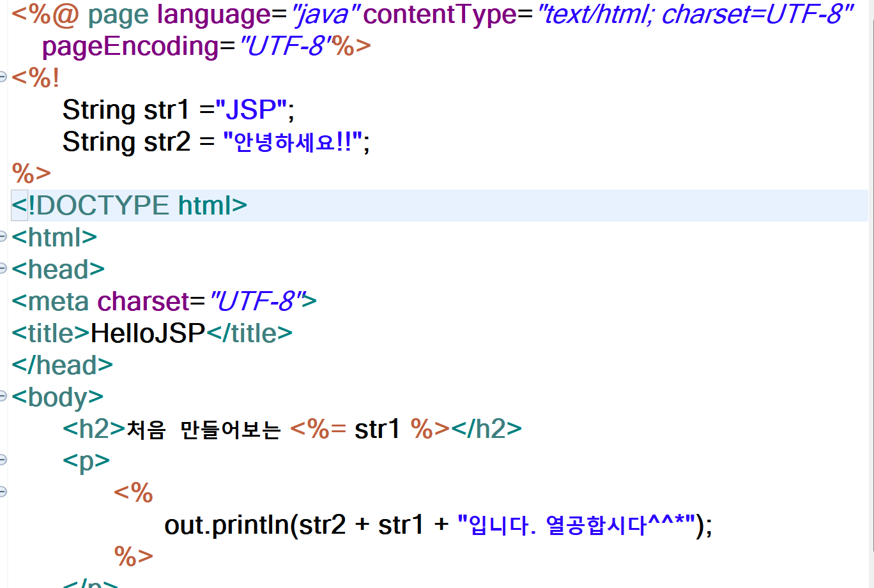The width and height of the screenshot is (874, 588).
Task: Click the 'HelloJSP' title text
Action: tap(148, 333)
